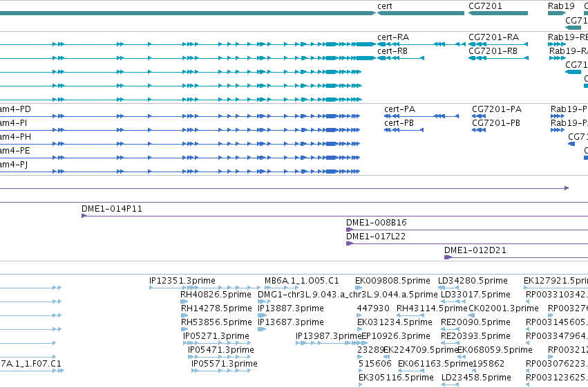Select the RE20090.5prime EST label
The image size is (588, 388).
(475, 323)
